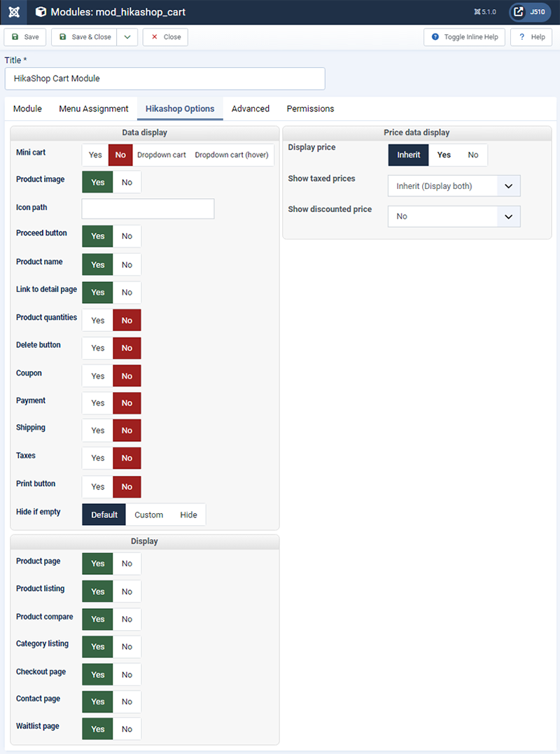Image resolution: width=560 pixels, height=754 pixels.
Task: Enable Product quantities with Yes
Action: point(97,320)
